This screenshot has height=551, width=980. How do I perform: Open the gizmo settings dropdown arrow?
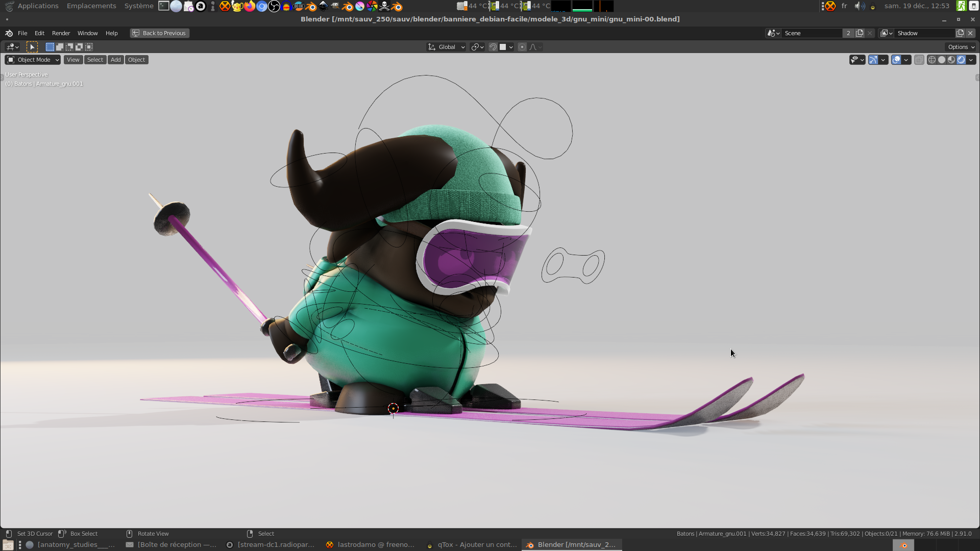tap(883, 60)
